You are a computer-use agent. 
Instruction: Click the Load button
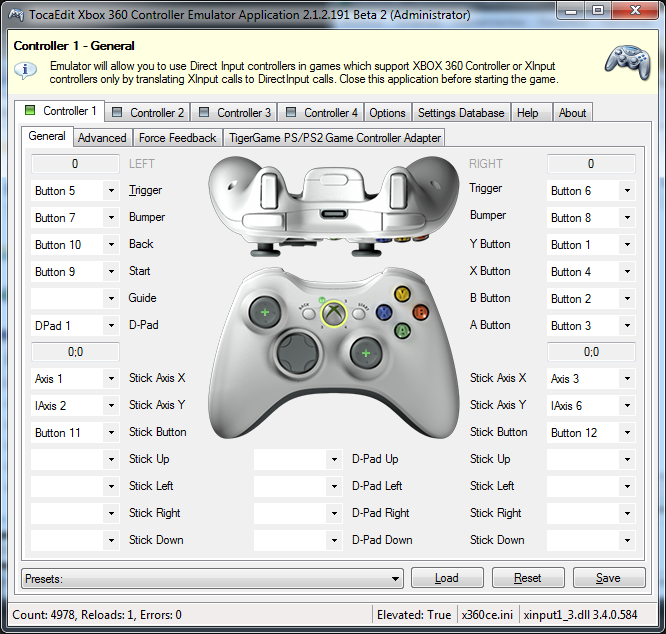447,578
